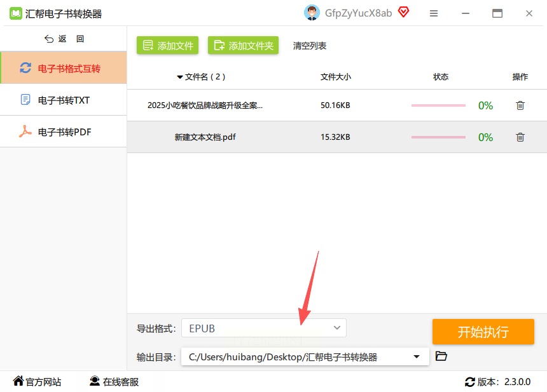This screenshot has height=392, width=547.
Task: Open the output folder browse icon
Action: (441, 356)
